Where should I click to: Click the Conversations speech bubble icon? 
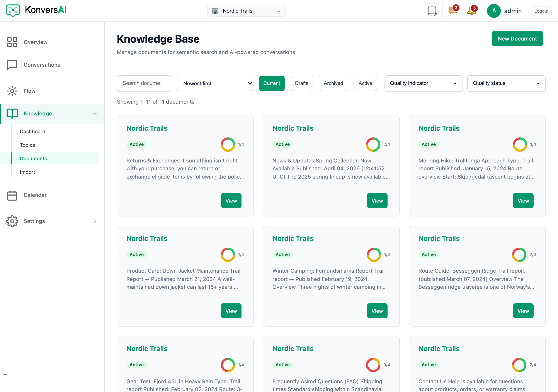12,65
